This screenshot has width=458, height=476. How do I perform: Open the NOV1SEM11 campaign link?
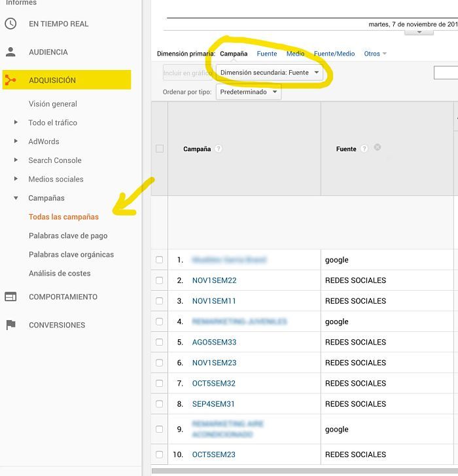(x=214, y=301)
